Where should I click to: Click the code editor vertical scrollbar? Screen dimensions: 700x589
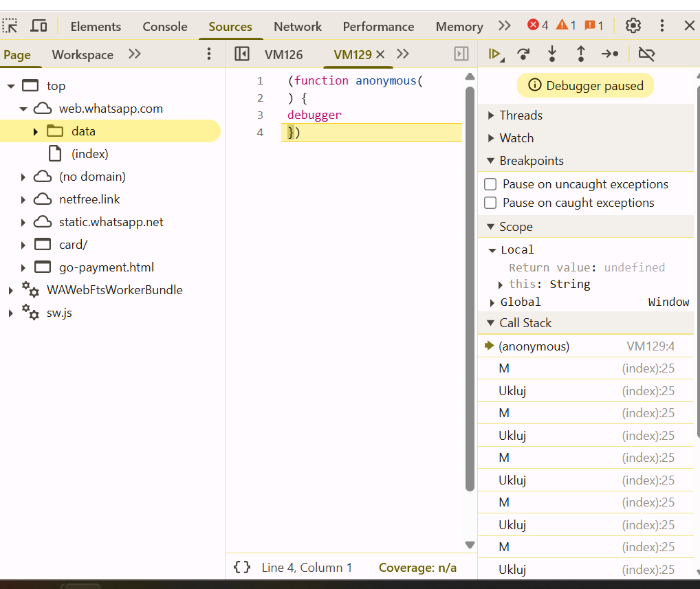click(470, 289)
